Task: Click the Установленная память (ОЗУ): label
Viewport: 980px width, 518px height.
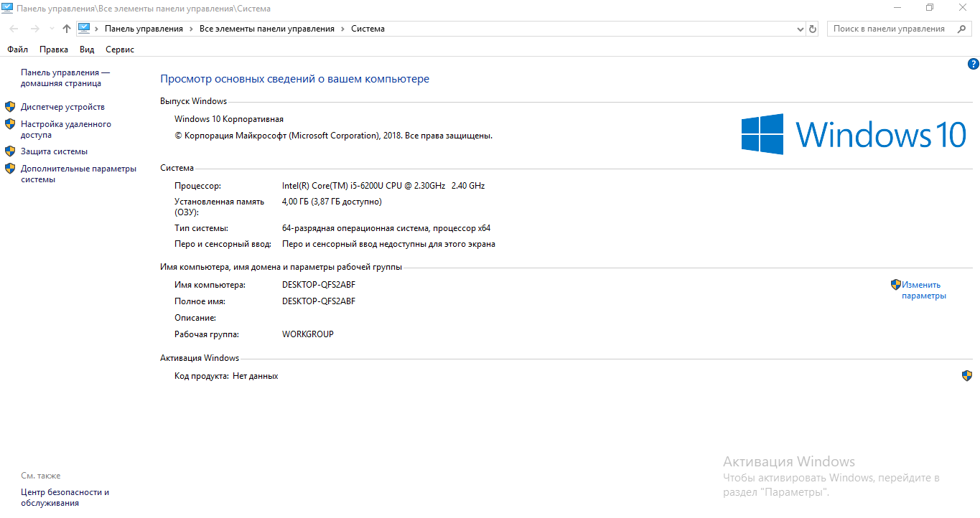Action: [220, 207]
